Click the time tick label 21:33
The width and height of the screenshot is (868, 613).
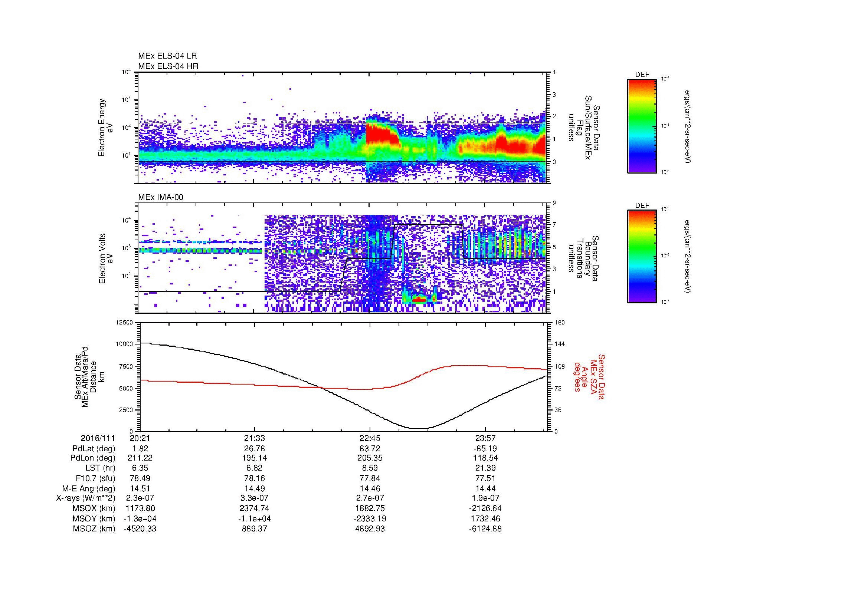[x=255, y=438]
